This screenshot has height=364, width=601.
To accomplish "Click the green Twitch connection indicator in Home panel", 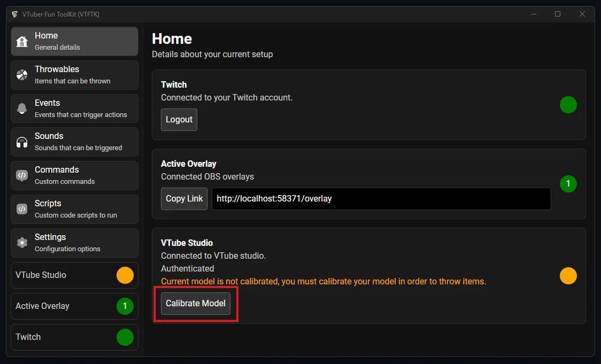I will coord(568,105).
